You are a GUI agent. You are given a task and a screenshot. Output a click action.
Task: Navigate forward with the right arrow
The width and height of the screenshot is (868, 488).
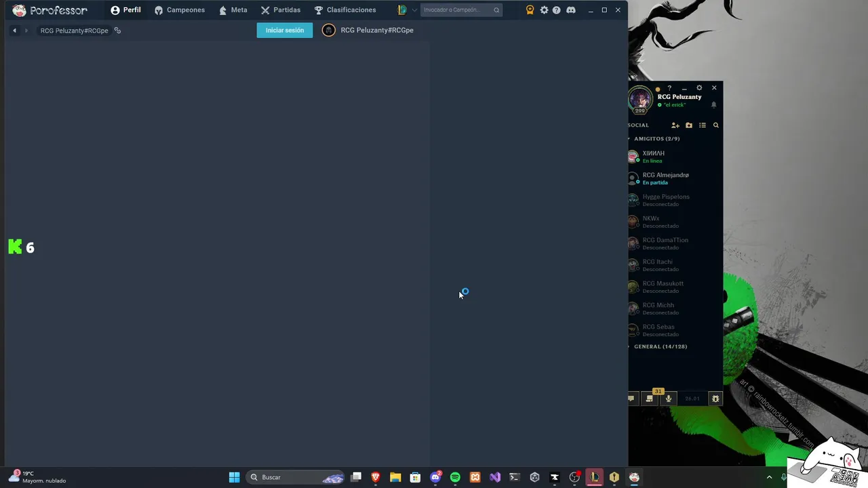coord(26,30)
